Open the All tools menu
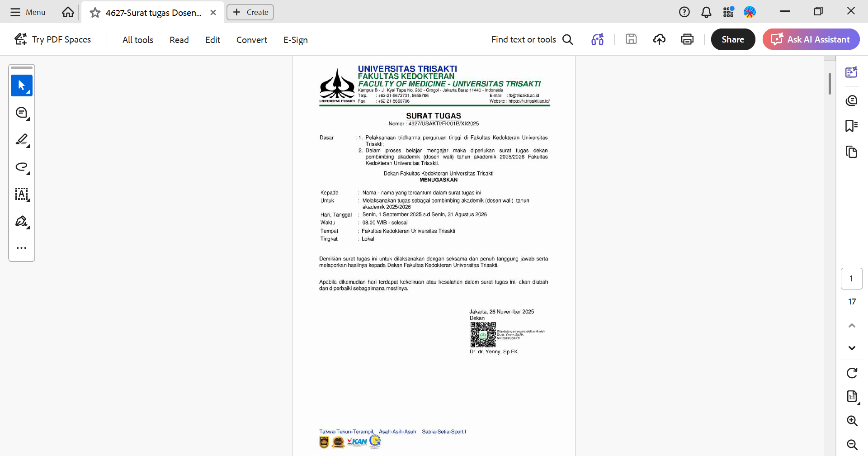Image resolution: width=868 pixels, height=456 pixels. tap(138, 40)
